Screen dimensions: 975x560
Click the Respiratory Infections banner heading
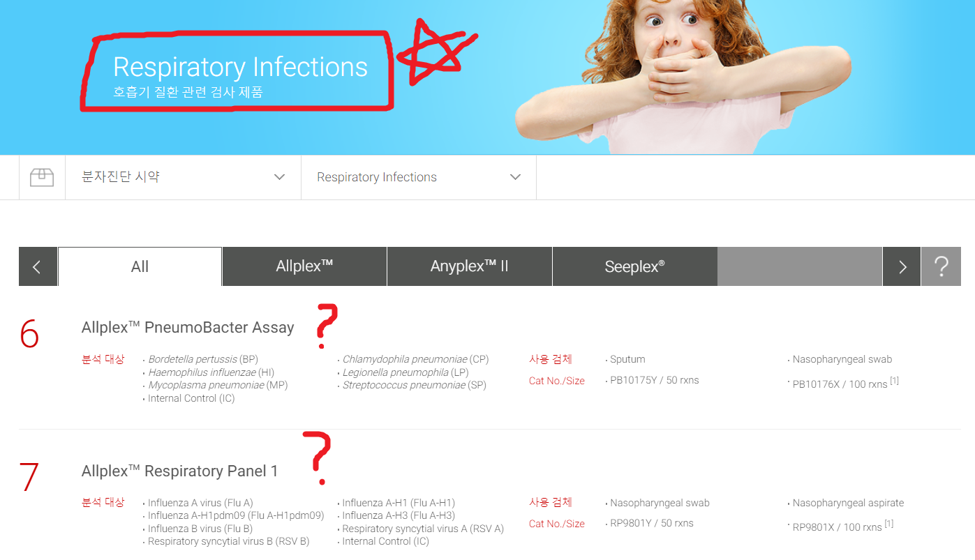point(240,67)
